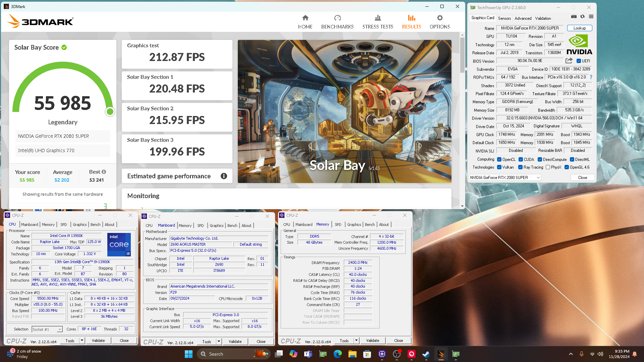
Task: Open Microsoft Edge from the taskbar
Action: pyautogui.click(x=337, y=354)
